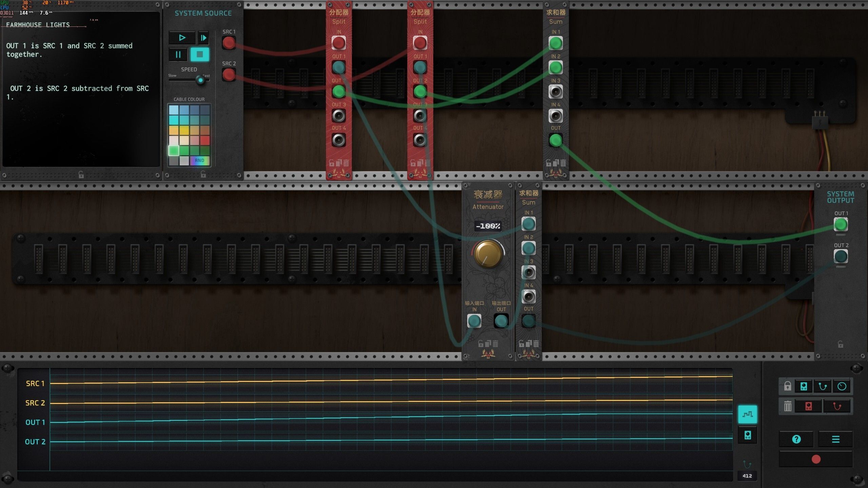Click the Attenuator's gold knob

(x=488, y=253)
